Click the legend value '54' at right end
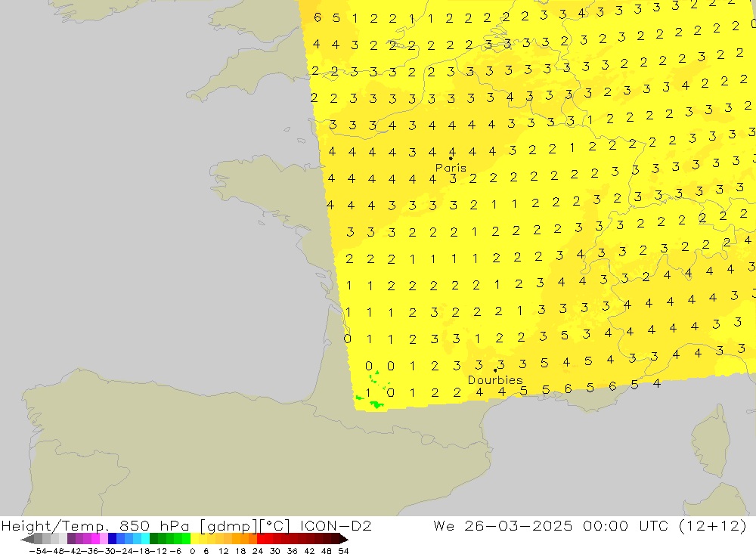 coord(343,551)
